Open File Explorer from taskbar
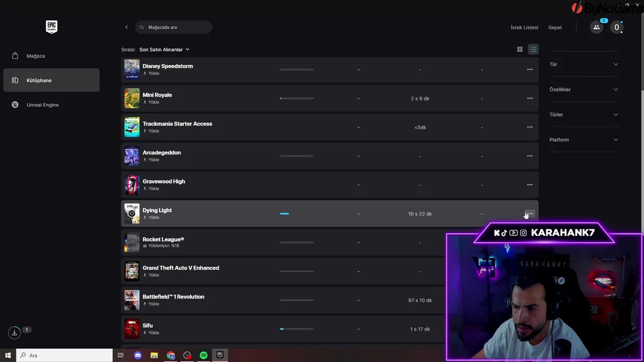Image resolution: width=644 pixels, height=362 pixels. point(154,355)
